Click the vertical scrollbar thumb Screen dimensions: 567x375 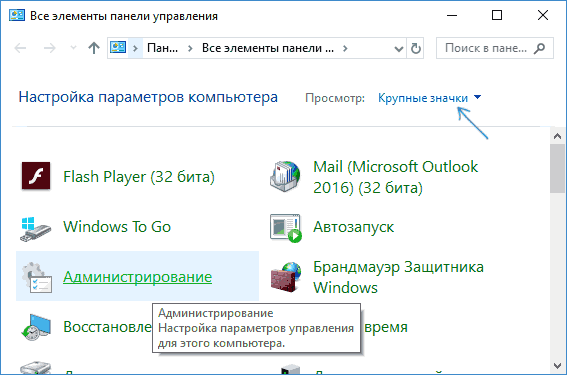(x=557, y=169)
